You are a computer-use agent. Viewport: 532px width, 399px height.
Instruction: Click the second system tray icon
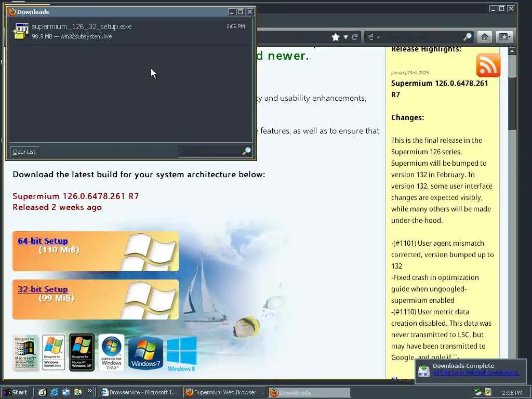(488, 392)
